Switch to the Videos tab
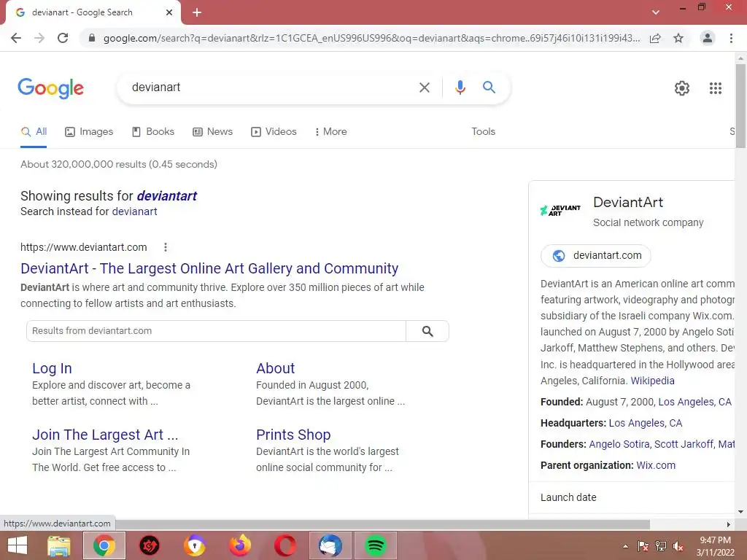The width and height of the screenshot is (747, 560). (x=274, y=131)
